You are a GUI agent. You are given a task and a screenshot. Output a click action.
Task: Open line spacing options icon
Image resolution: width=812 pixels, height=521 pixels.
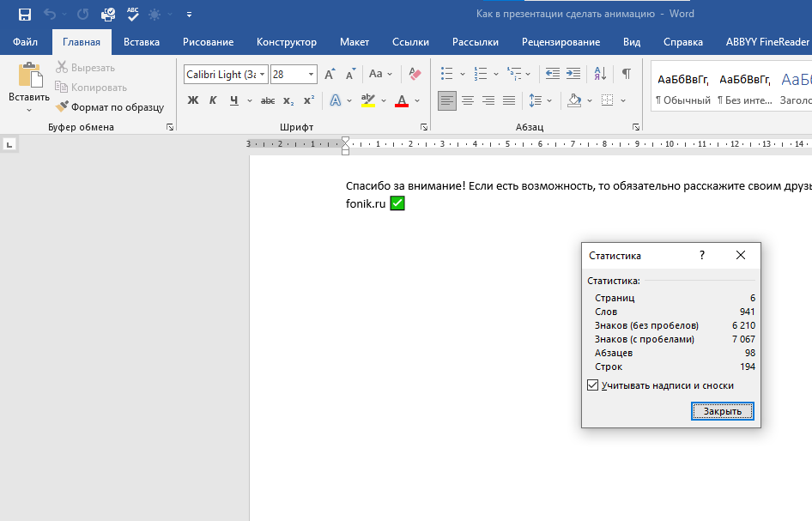pyautogui.click(x=536, y=100)
